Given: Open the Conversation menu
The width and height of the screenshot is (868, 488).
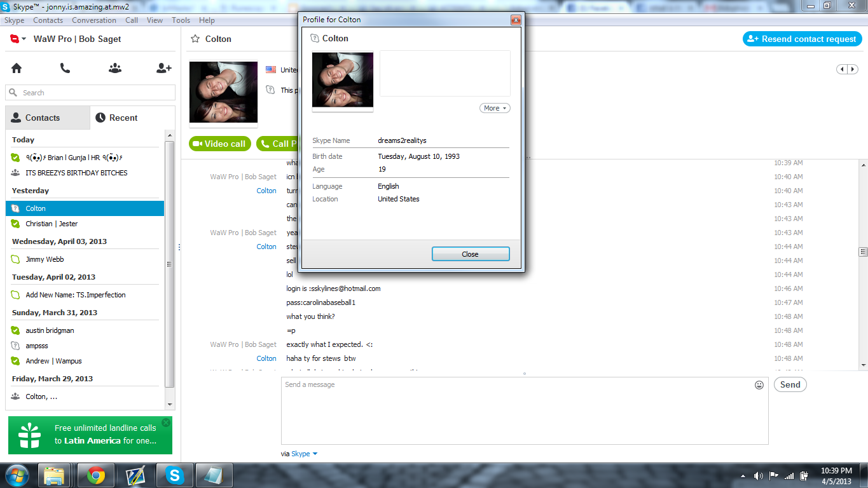Looking at the screenshot, I should coord(94,20).
